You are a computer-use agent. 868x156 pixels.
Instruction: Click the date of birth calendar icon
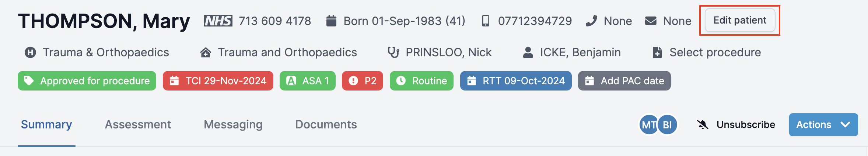pyautogui.click(x=331, y=21)
